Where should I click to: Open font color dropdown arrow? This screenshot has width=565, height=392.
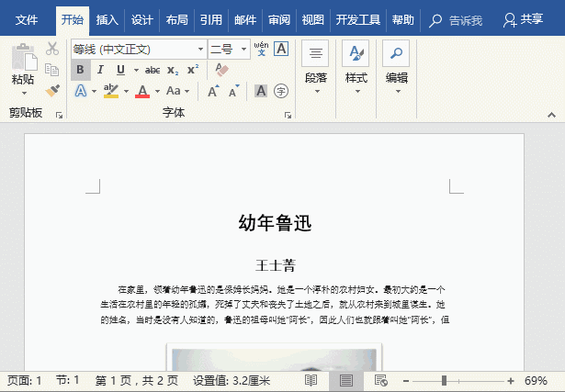(x=157, y=91)
